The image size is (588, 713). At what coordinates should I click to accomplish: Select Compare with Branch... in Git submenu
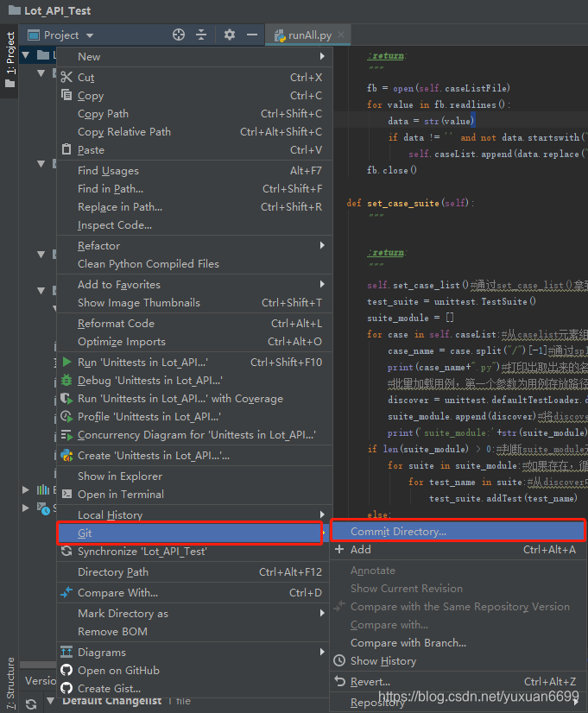458,642
